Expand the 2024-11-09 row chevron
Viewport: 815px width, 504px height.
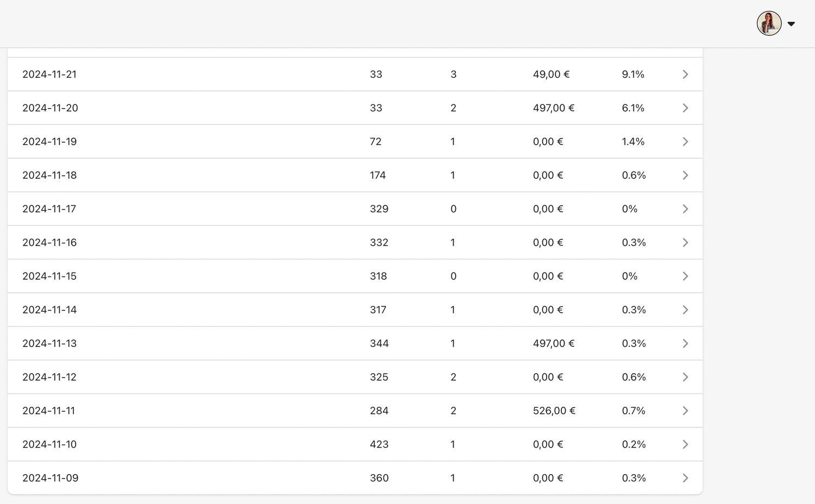(685, 478)
